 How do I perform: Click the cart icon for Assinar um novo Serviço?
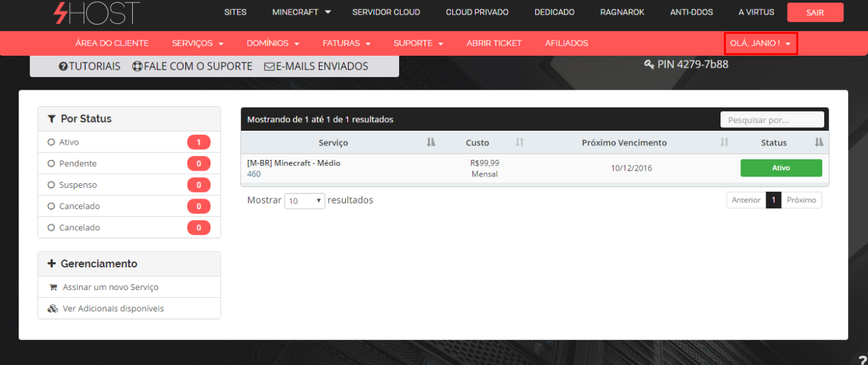point(53,287)
